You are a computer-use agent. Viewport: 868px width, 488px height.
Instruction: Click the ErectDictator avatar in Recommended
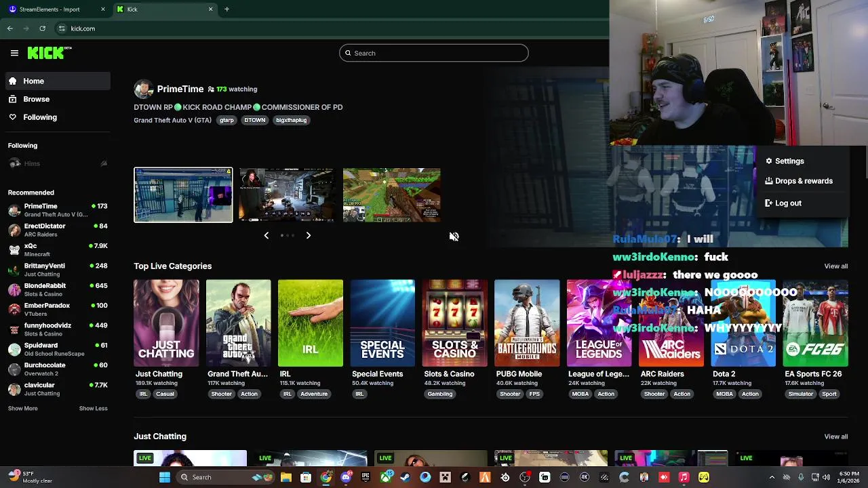click(x=14, y=230)
